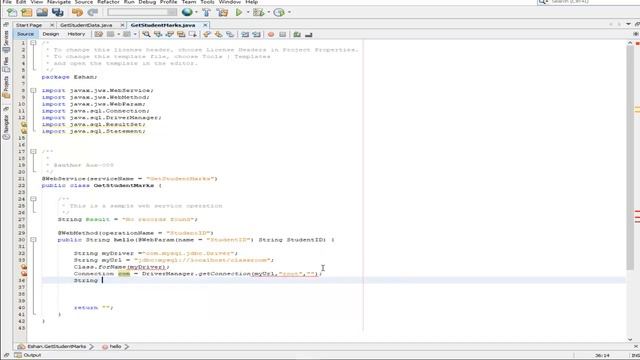
Task: Click the Open Project toolbar icon
Action: click(x=42, y=13)
